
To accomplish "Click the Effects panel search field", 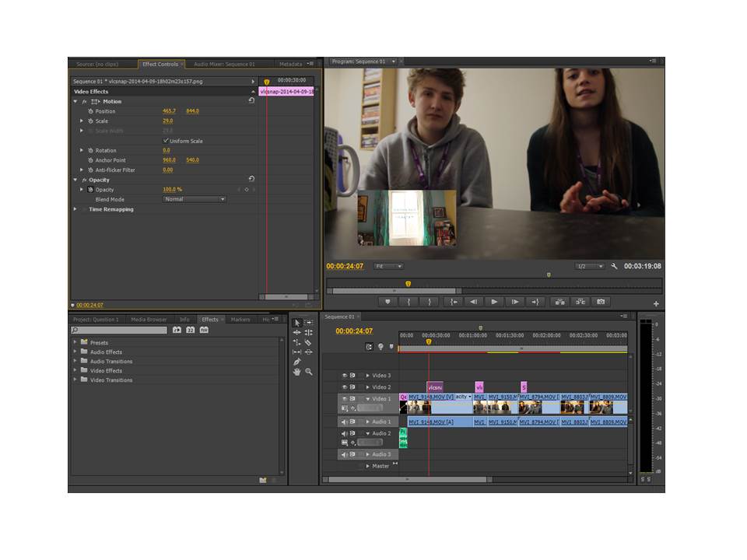I will click(119, 330).
